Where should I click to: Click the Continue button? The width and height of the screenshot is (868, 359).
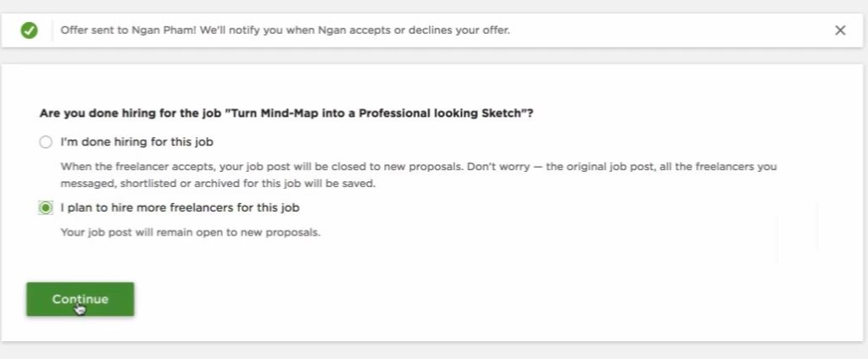point(81,299)
